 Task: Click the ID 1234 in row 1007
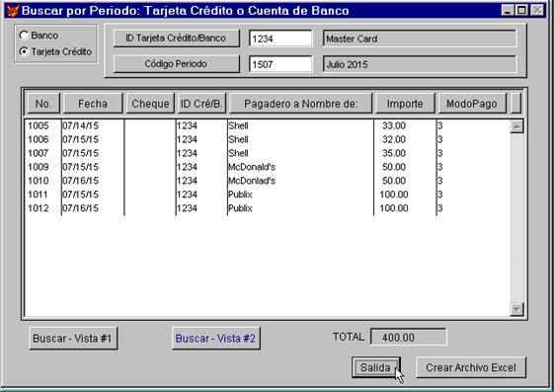[187, 153]
